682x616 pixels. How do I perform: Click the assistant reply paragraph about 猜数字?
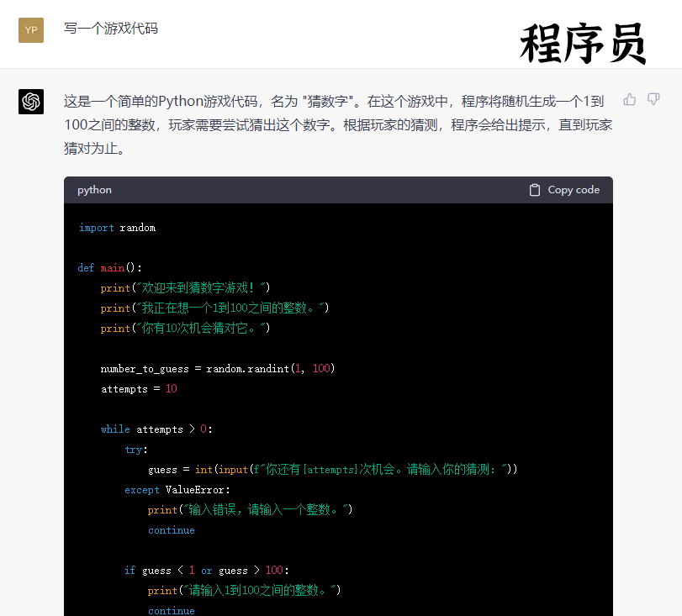pyautogui.click(x=338, y=124)
